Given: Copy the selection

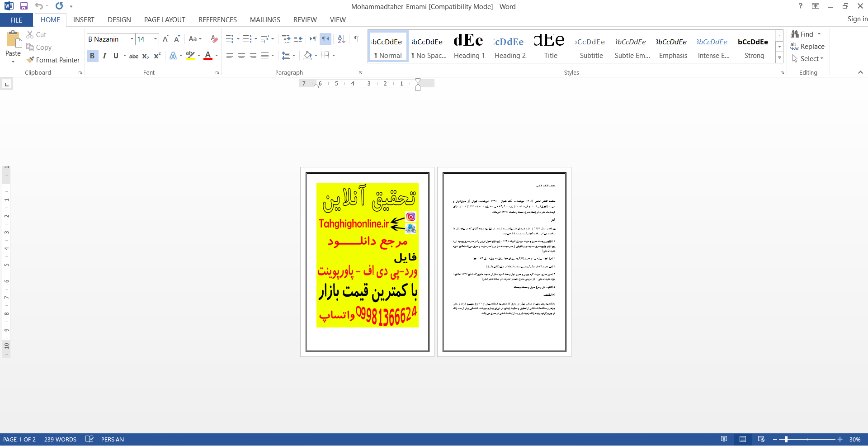Looking at the screenshot, I should coord(39,47).
